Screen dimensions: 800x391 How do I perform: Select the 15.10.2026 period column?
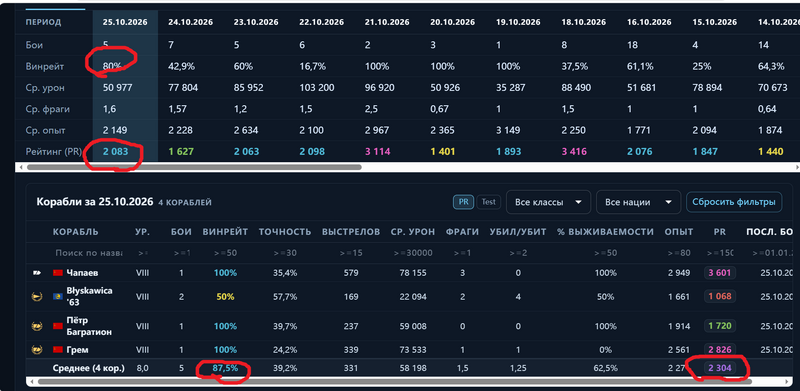715,22
